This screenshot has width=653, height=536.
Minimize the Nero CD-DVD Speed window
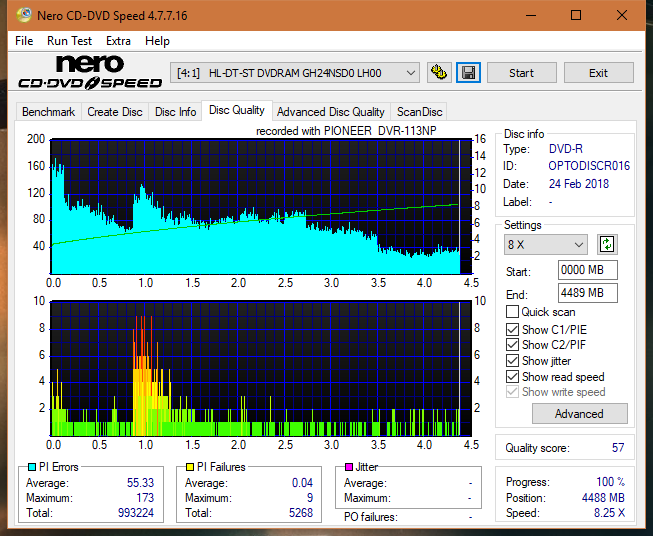click(x=531, y=15)
